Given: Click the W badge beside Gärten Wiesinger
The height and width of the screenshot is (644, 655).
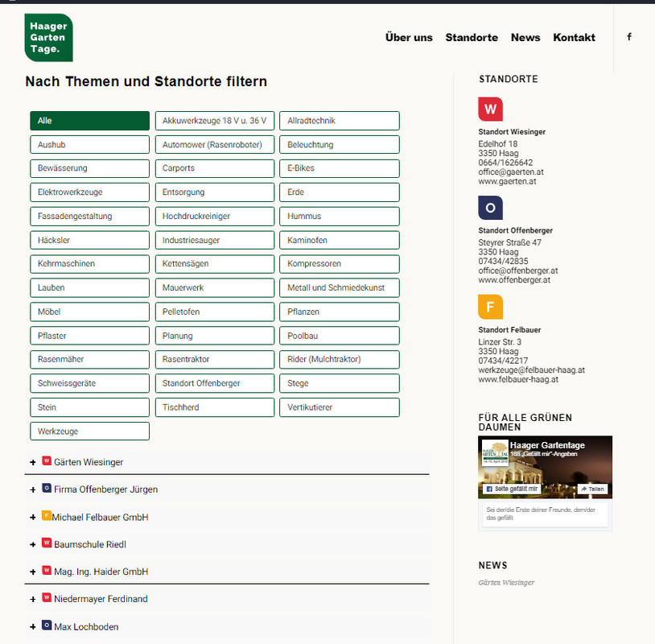Looking at the screenshot, I should pos(47,461).
